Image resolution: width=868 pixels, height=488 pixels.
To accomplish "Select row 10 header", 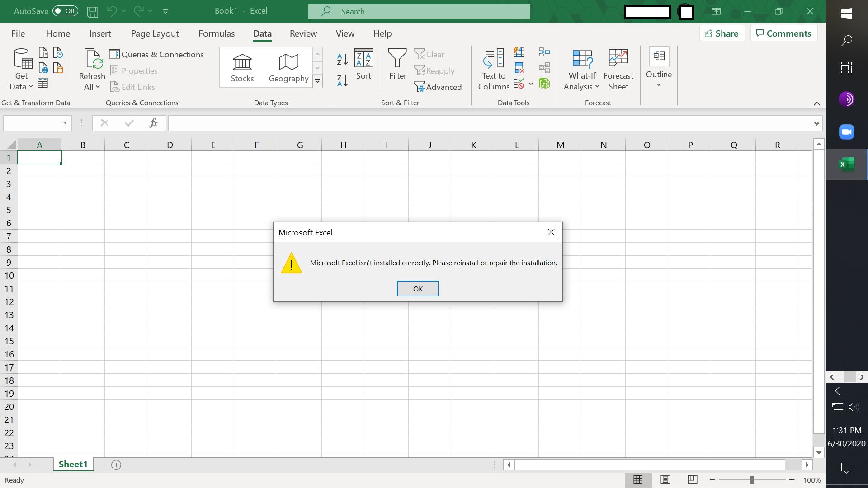I will coord(9,276).
